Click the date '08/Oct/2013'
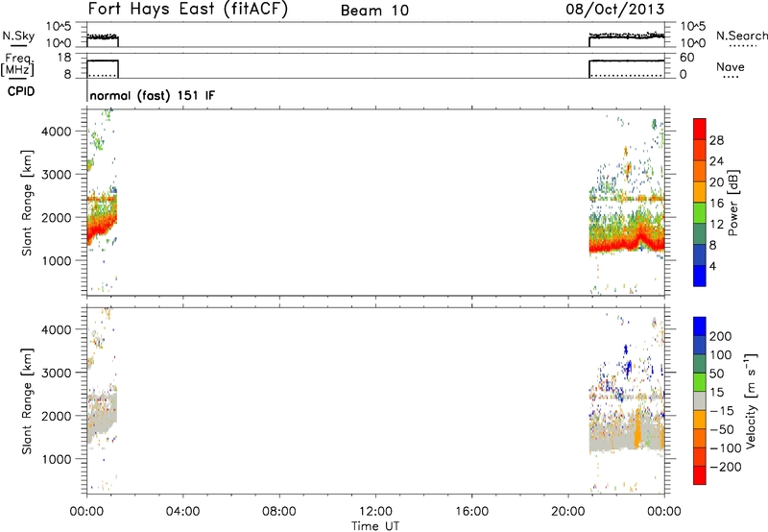This screenshot has width=768, height=532. [x=614, y=10]
